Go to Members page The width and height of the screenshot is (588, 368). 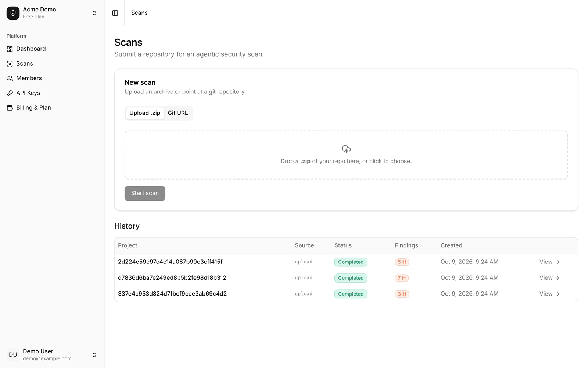click(x=52, y=78)
